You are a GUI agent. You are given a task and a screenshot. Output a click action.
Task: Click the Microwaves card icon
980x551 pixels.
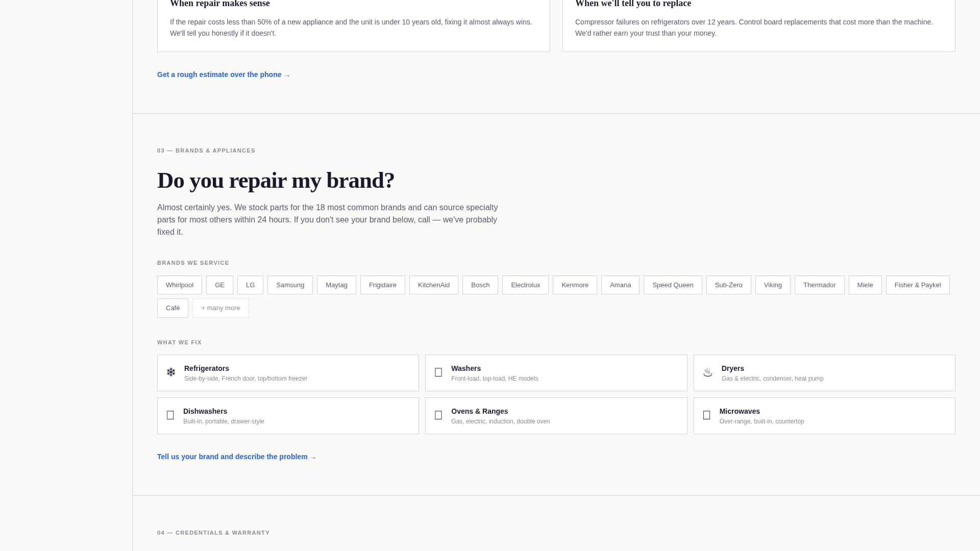tap(706, 415)
